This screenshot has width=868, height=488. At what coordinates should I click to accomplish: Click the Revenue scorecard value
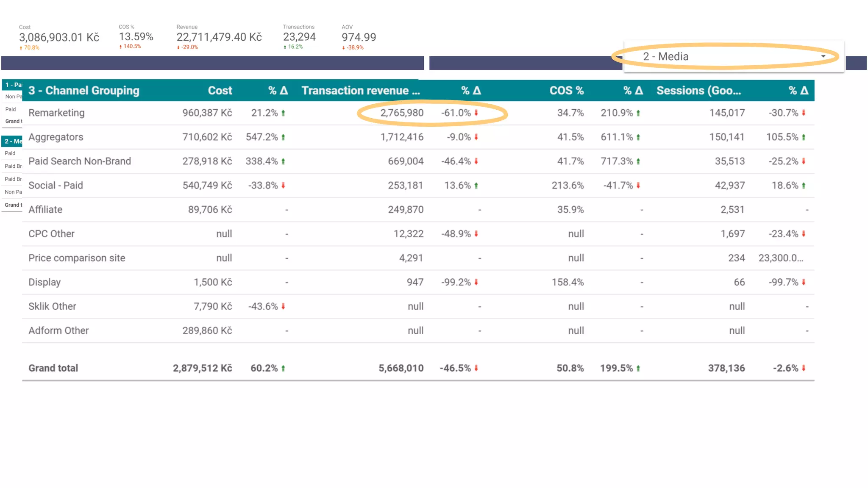click(219, 37)
